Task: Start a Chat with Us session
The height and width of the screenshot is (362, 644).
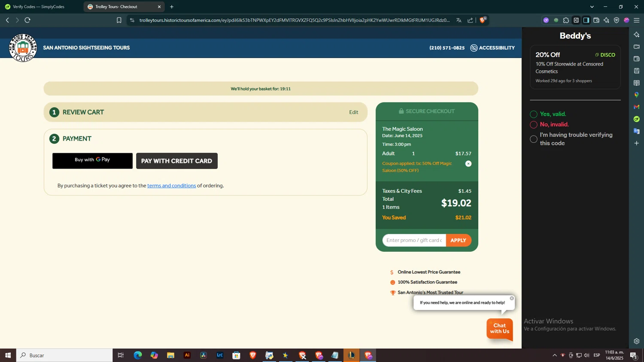Action: click(x=500, y=329)
